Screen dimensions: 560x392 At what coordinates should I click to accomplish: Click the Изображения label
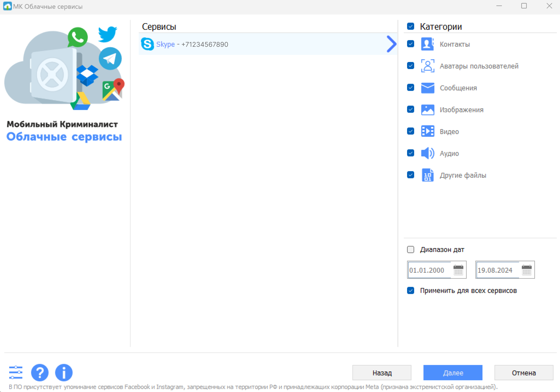point(461,110)
